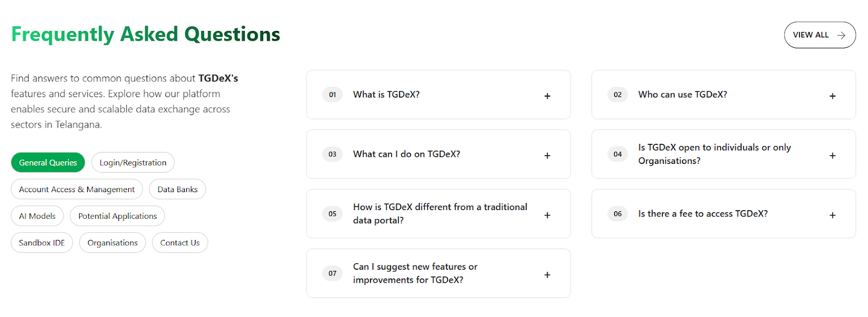
Task: Click the plus icon on question 06
Action: (832, 215)
